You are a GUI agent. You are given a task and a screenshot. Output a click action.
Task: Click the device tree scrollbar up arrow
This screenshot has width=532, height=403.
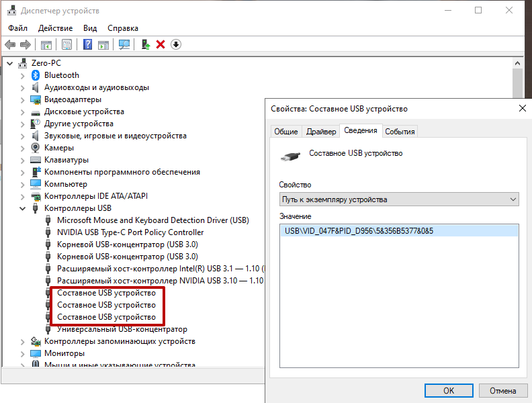[x=517, y=63]
